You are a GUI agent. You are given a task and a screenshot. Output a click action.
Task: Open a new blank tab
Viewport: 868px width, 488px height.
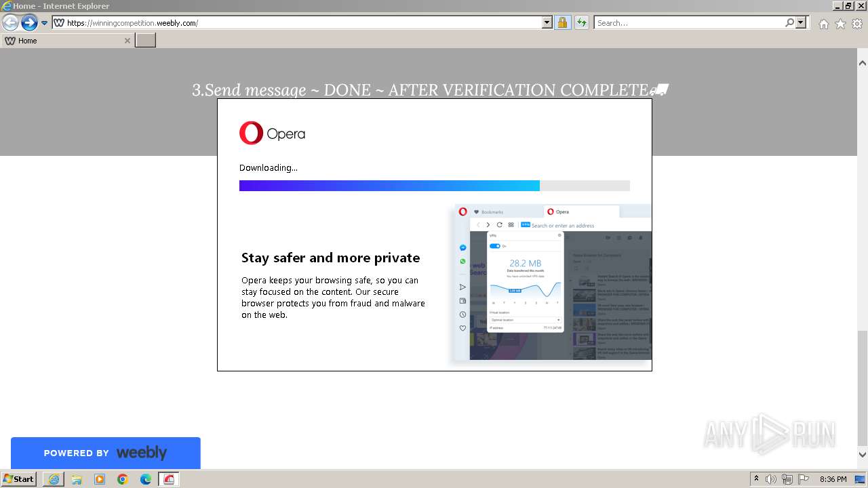coord(146,41)
